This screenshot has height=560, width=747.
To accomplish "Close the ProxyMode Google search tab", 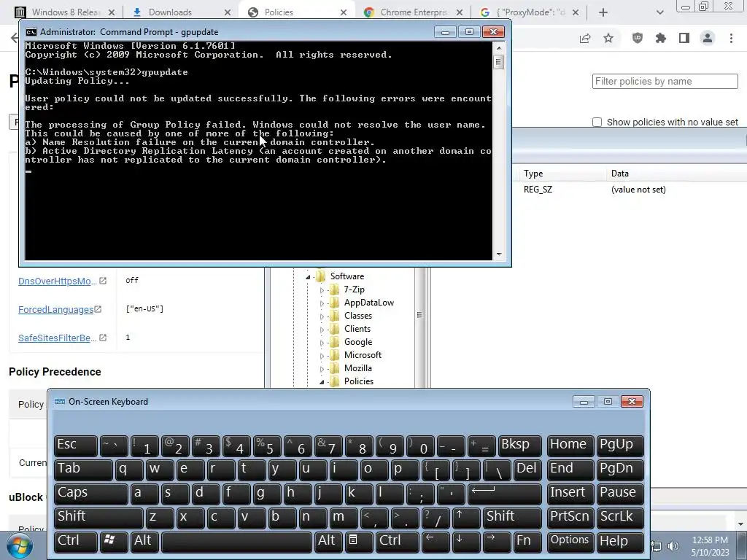I will [576, 12].
